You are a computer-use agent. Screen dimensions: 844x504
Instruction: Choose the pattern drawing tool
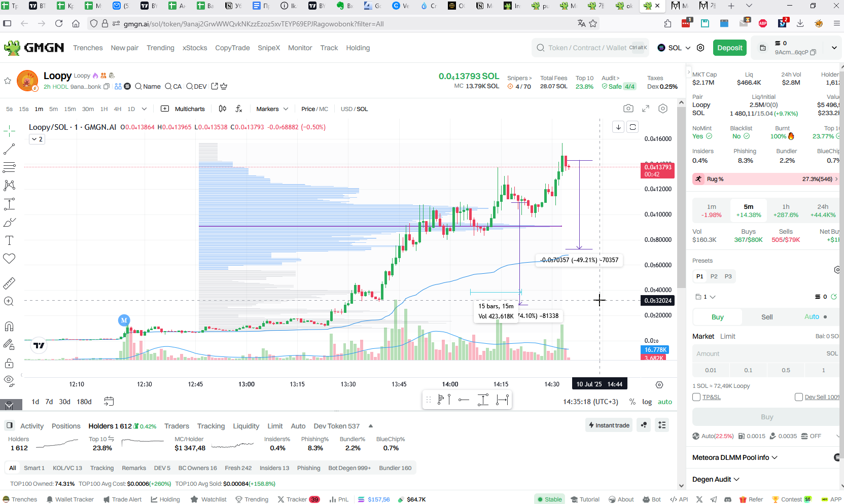pos(9,186)
